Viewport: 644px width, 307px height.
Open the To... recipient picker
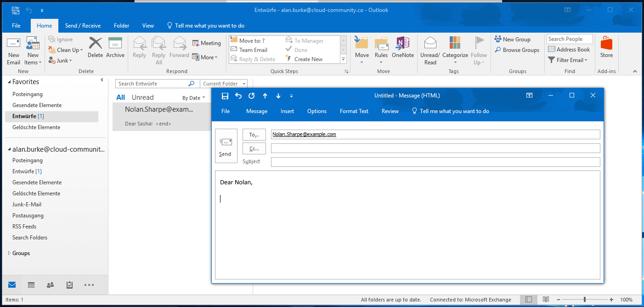click(x=254, y=134)
